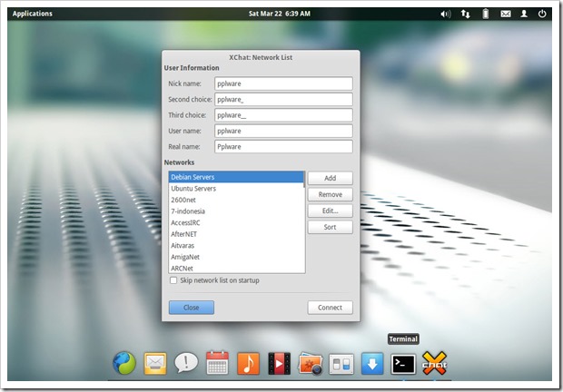Viewport: 563px width, 392px height.
Task: Open the software download dock icon
Action: click(372, 363)
